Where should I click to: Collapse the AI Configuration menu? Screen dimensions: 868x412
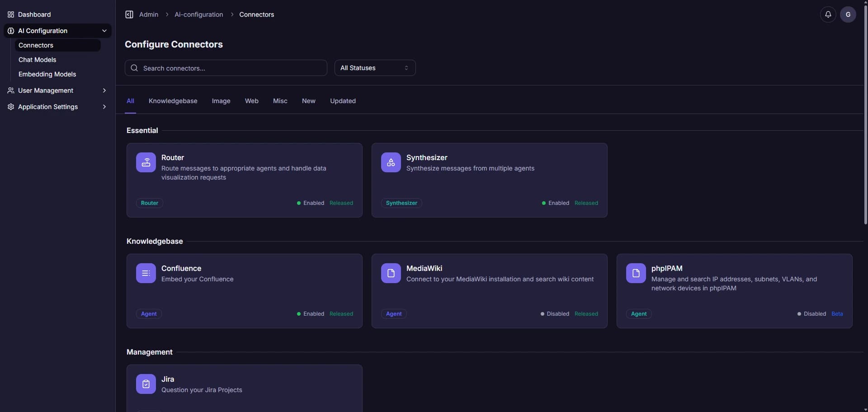click(104, 31)
